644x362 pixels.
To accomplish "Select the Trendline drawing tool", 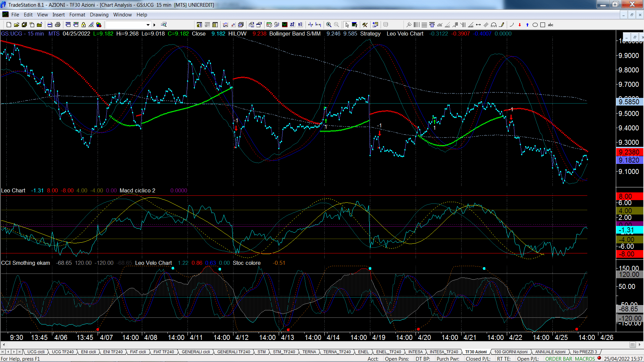I will [x=409, y=25].
